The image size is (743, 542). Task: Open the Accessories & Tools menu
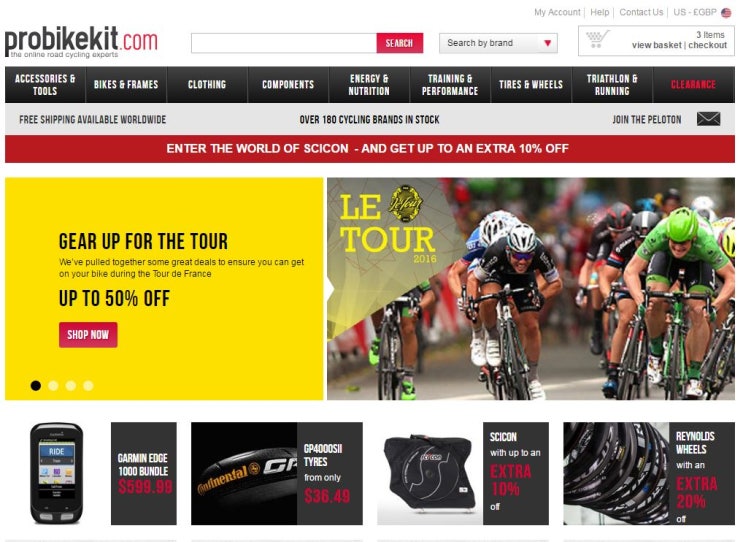tap(45, 85)
